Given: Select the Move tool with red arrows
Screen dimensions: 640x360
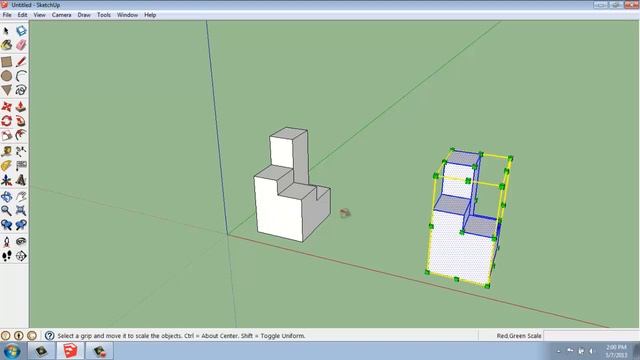Looking at the screenshot, I should 6,107.
